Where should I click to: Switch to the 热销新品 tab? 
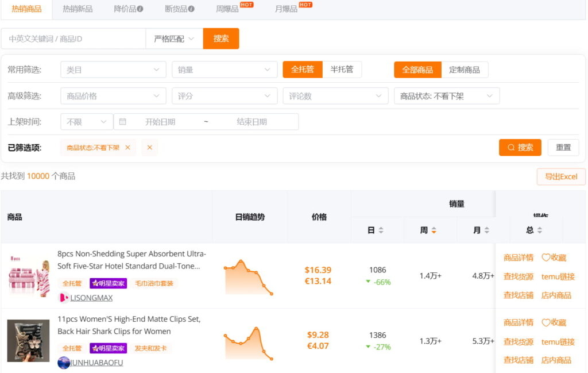78,9
